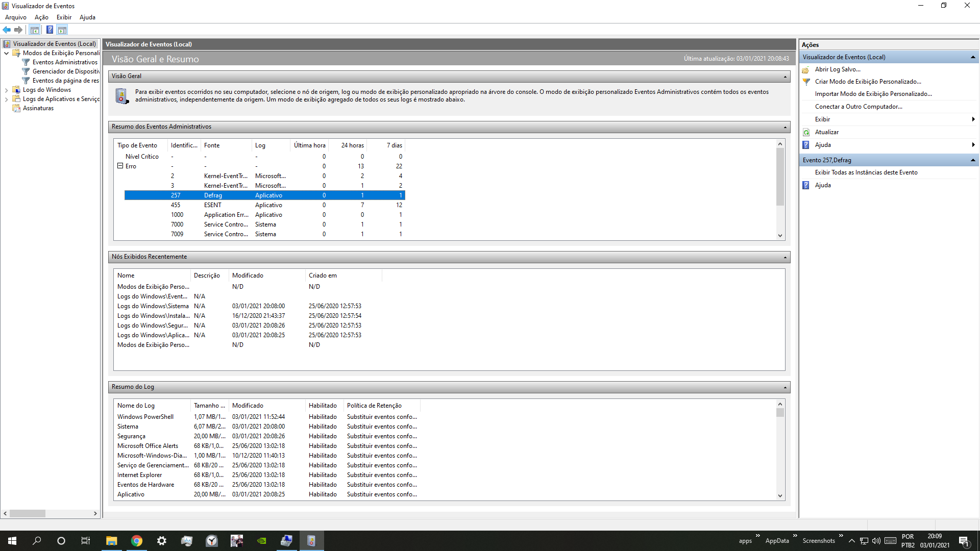
Task: Open the Arquivo menu
Action: (16, 17)
